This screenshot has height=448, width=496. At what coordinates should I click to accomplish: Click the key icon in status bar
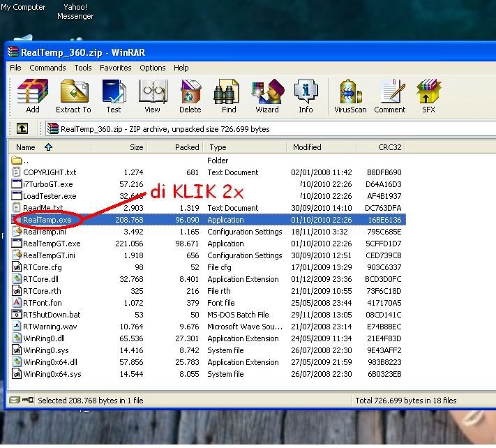[x=28, y=400]
